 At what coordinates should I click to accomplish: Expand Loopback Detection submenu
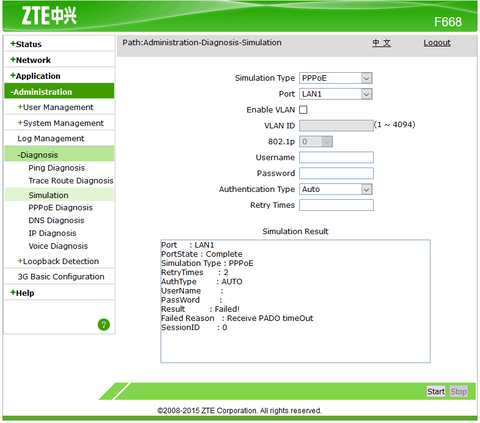pos(59,261)
